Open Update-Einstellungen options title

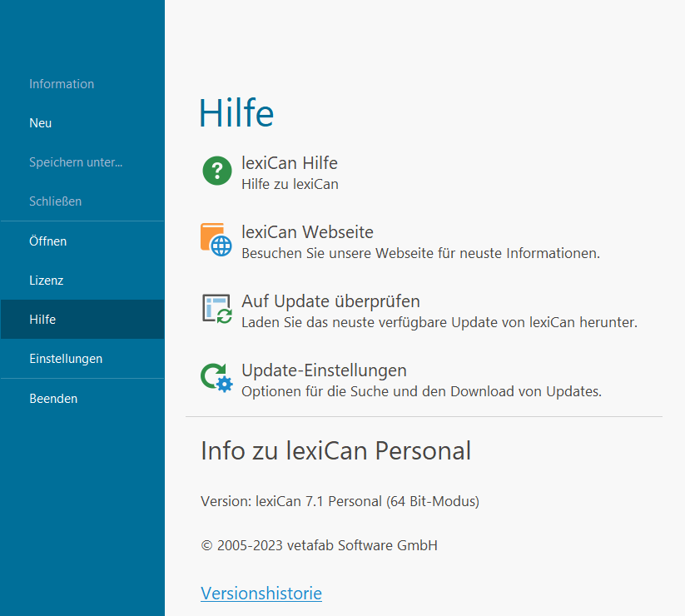324,370
